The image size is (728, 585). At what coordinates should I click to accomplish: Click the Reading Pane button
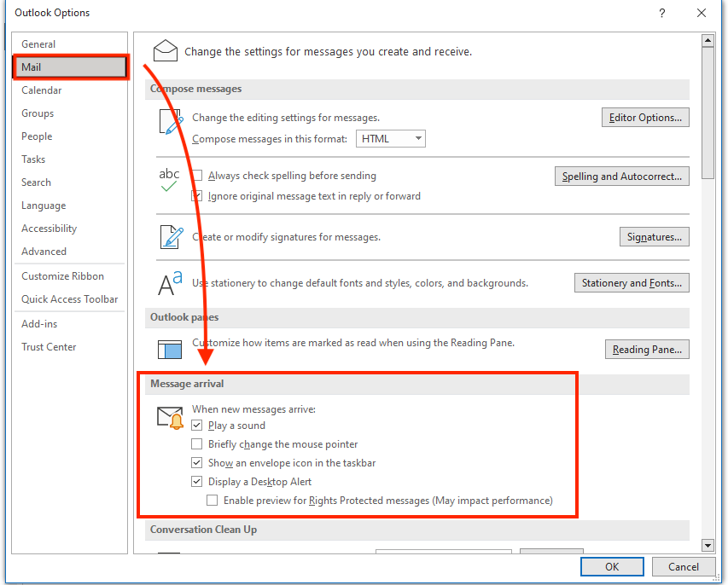click(647, 350)
